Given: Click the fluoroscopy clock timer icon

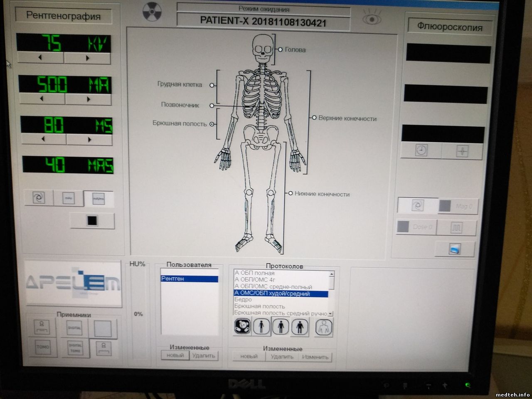Looking at the screenshot, I should pos(421,150).
